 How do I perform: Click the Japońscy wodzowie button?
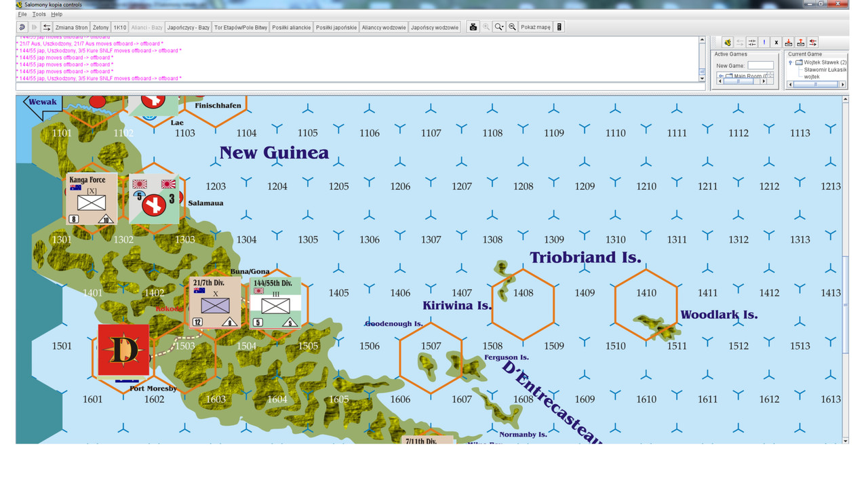(435, 27)
